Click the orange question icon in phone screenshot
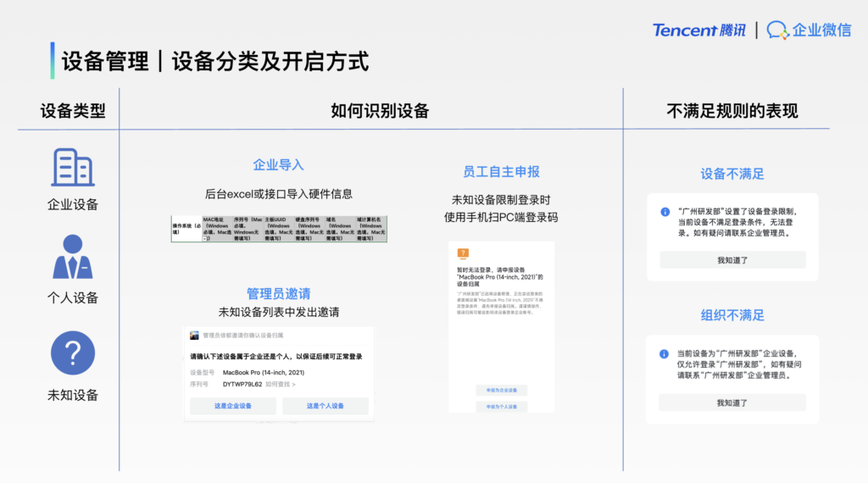The image size is (868, 483). pos(463,253)
